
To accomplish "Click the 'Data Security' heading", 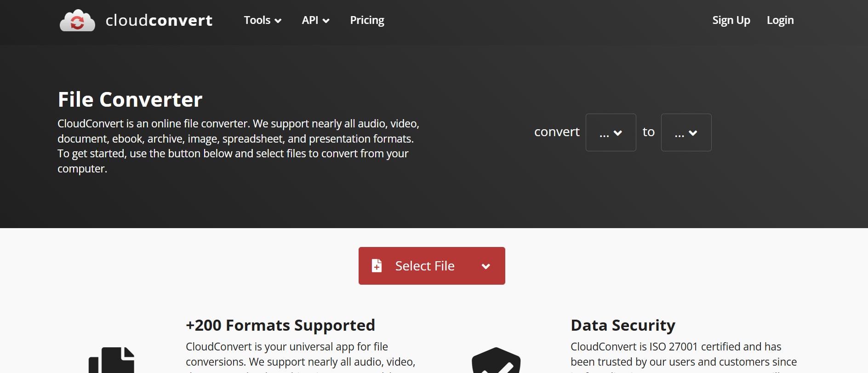I will tap(623, 325).
